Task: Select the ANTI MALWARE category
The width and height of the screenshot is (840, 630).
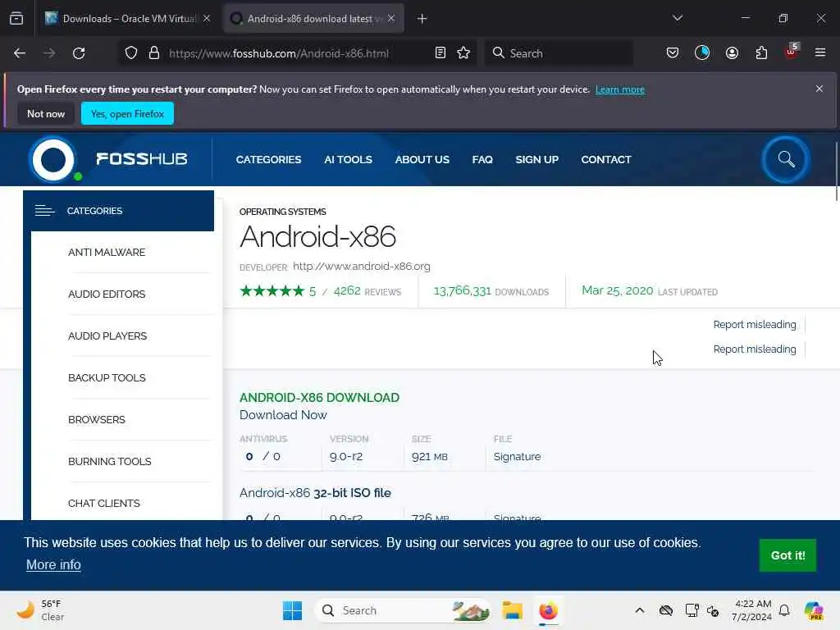Action: [x=107, y=253]
